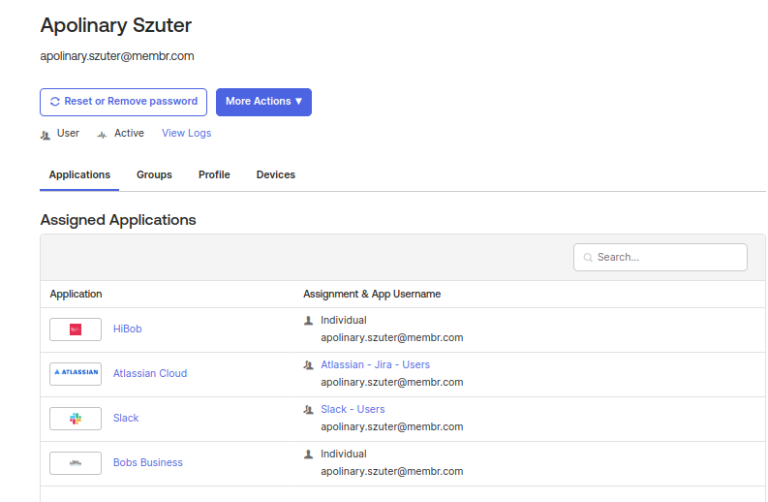Follow the Slack - Users group link

tap(352, 410)
